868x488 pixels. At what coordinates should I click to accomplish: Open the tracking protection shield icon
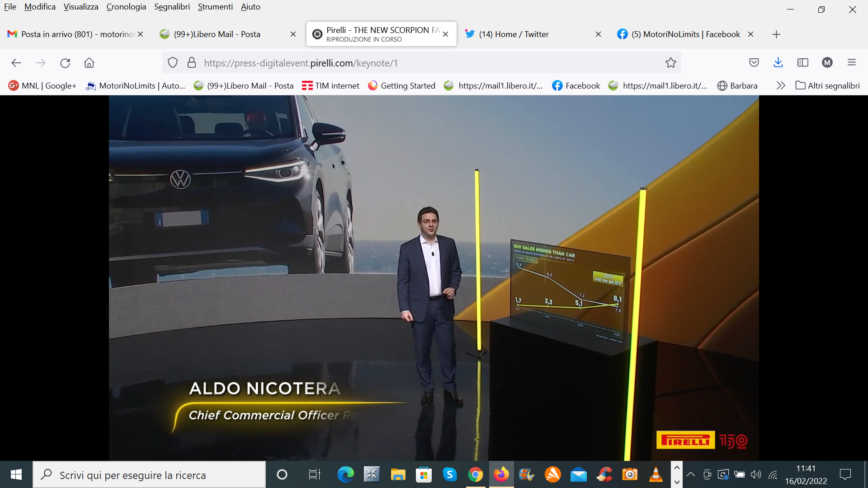tap(173, 63)
